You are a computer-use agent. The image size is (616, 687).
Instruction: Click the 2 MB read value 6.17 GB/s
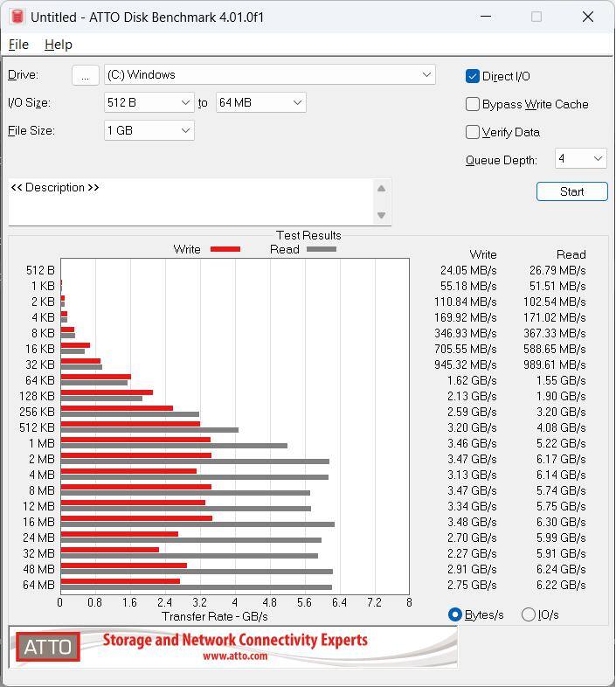tap(561, 459)
